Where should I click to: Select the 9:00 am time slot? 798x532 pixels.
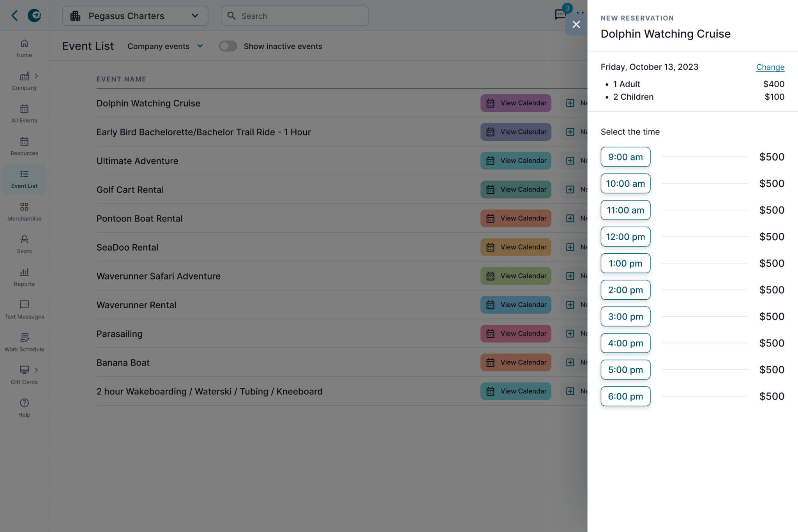[625, 157]
